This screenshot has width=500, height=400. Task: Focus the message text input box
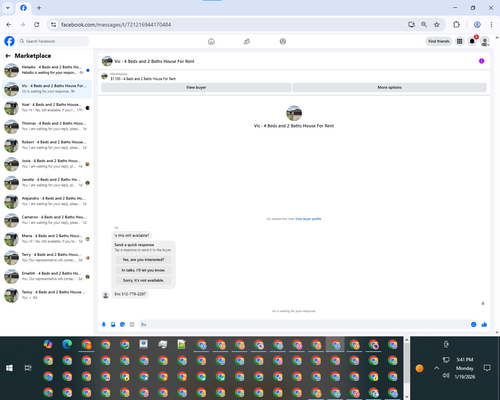(x=303, y=324)
